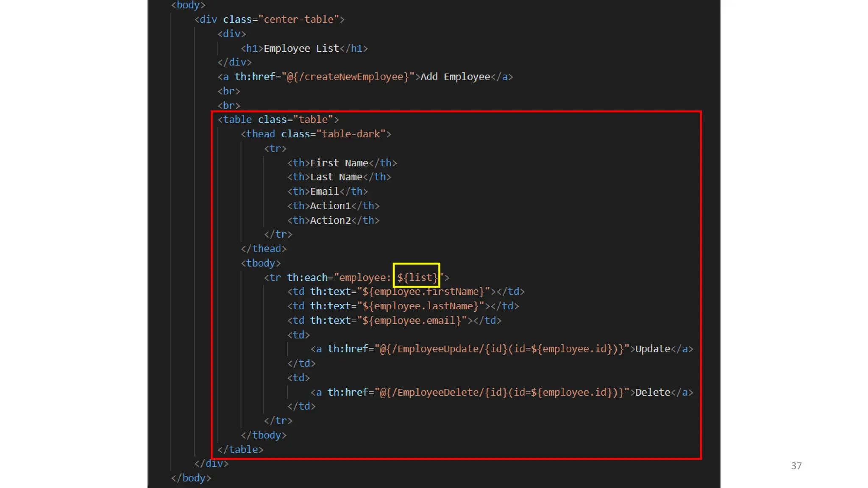Click the Email header cell text
This screenshot has height=488, width=868.
pyautogui.click(x=324, y=191)
